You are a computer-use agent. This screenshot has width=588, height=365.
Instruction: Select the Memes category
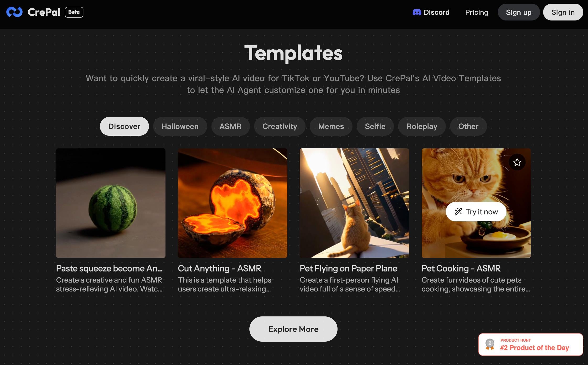[x=331, y=126]
